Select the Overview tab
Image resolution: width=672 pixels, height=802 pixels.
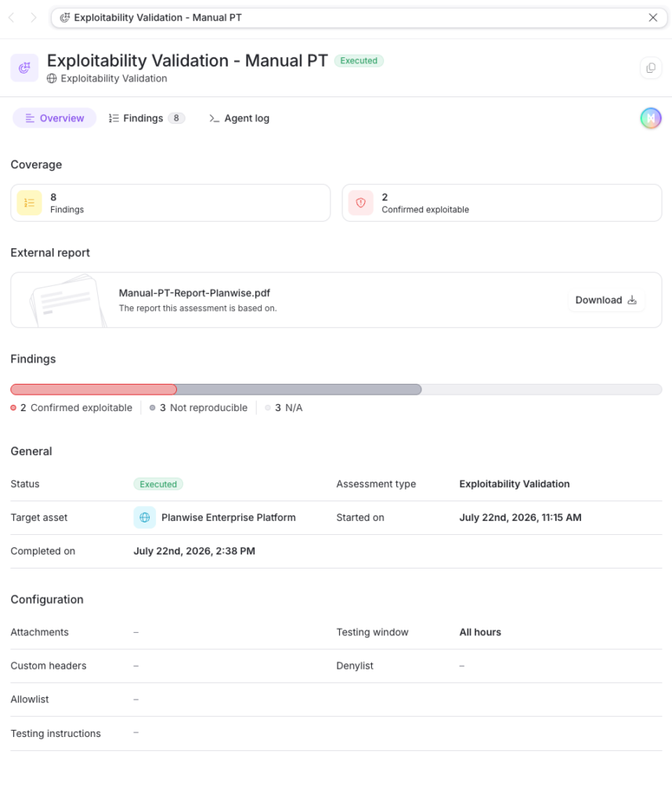[54, 118]
